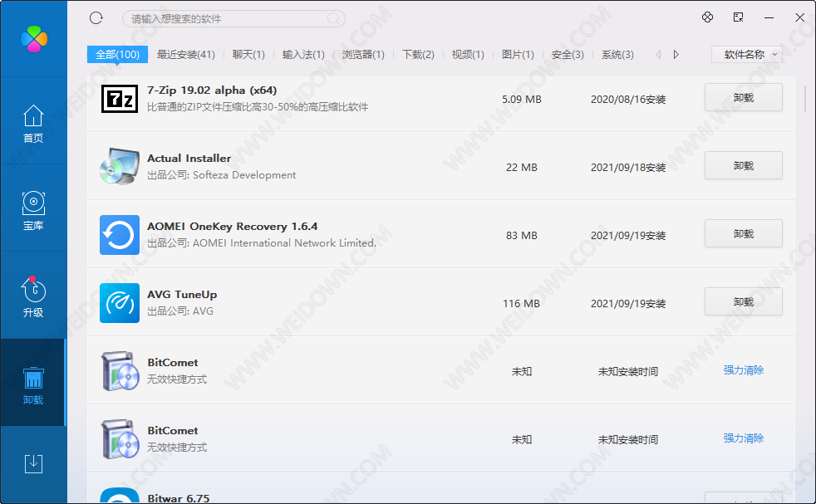The image size is (816, 504).
Task: Click the magnifier search icon
Action: (333, 19)
